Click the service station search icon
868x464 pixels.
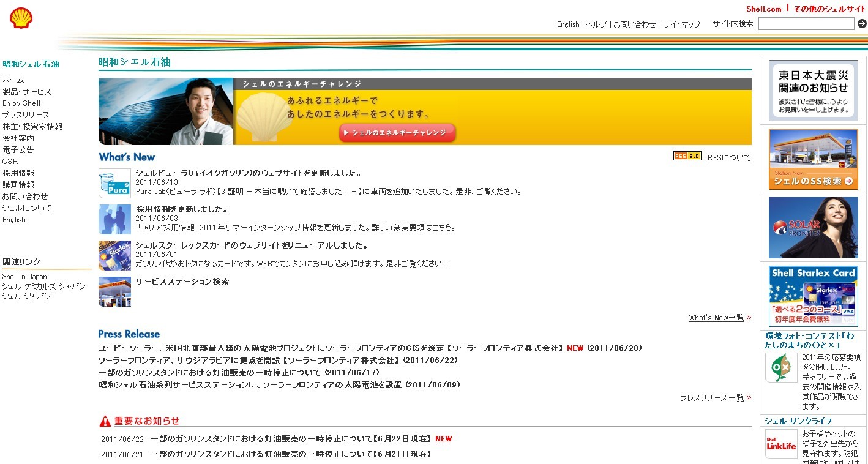[114, 292]
